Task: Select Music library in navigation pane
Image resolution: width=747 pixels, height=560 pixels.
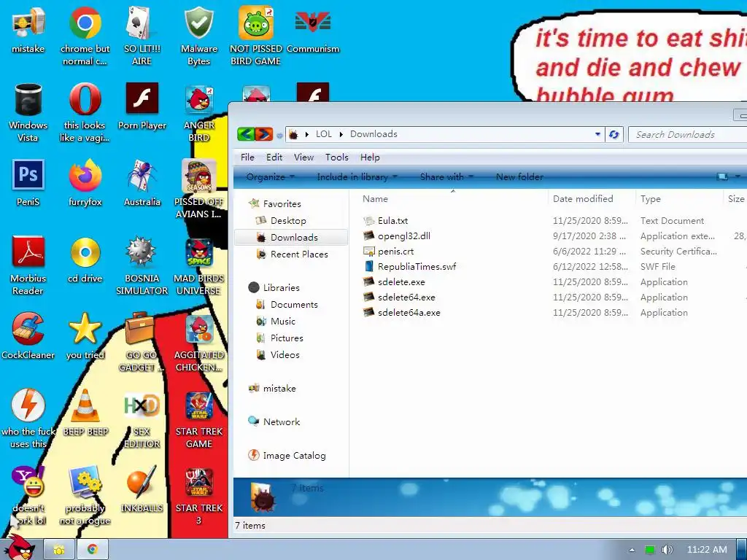Action: [x=282, y=321]
